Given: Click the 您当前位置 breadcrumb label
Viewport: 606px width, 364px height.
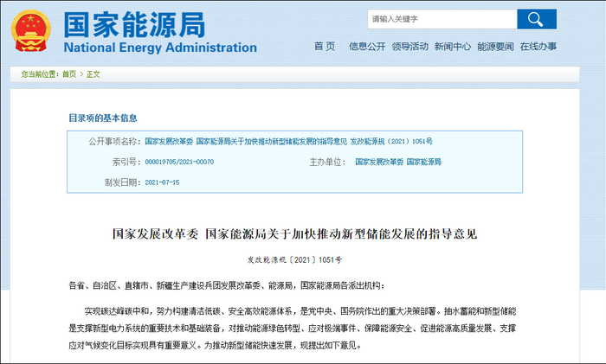Looking at the screenshot, I should 40,74.
